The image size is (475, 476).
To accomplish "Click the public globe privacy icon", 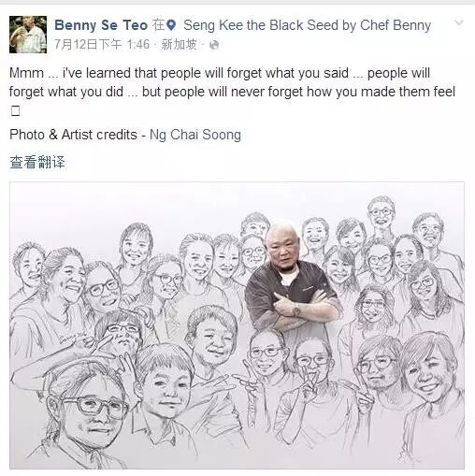I will (x=214, y=45).
